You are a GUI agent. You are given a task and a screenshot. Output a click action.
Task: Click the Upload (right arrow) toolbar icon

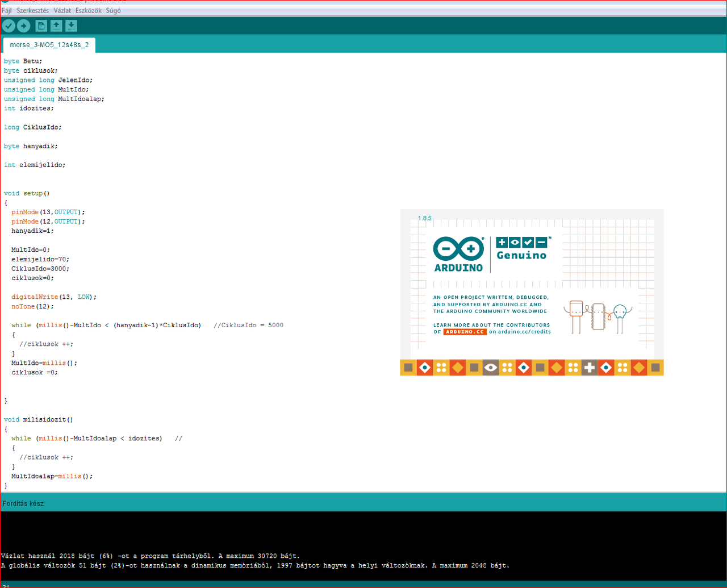click(23, 26)
